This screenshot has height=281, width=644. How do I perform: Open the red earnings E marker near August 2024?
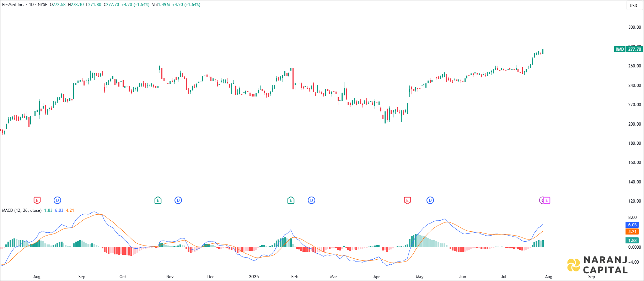37,200
